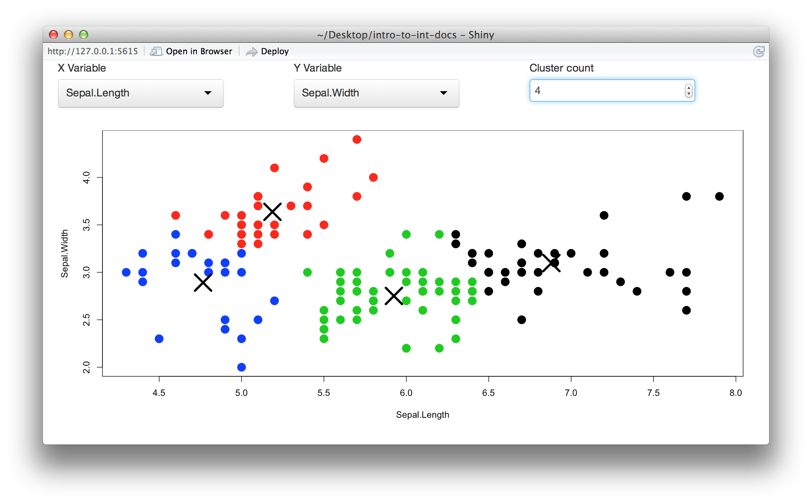Click the down arrow to decrease cluster count
812x504 pixels.
688,94
